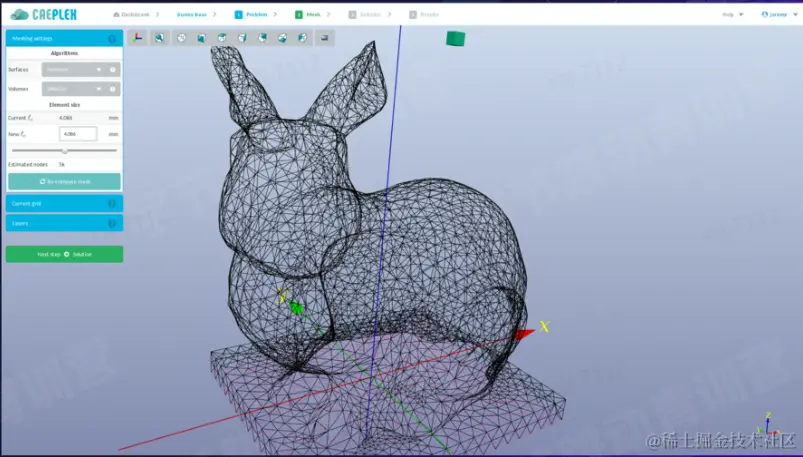Open the jeremy user account menu

point(777,14)
